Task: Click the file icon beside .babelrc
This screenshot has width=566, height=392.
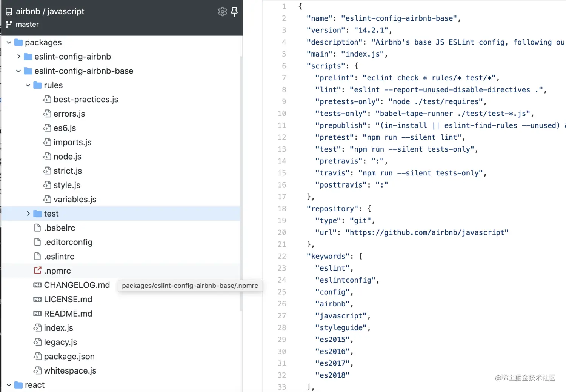Action: click(37, 228)
